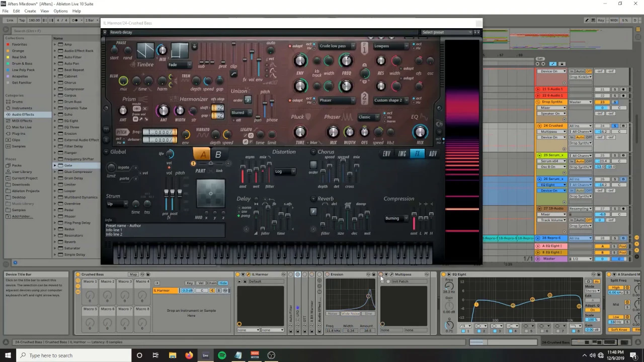Select the Erosion effect in browser list

click(x=70, y=134)
